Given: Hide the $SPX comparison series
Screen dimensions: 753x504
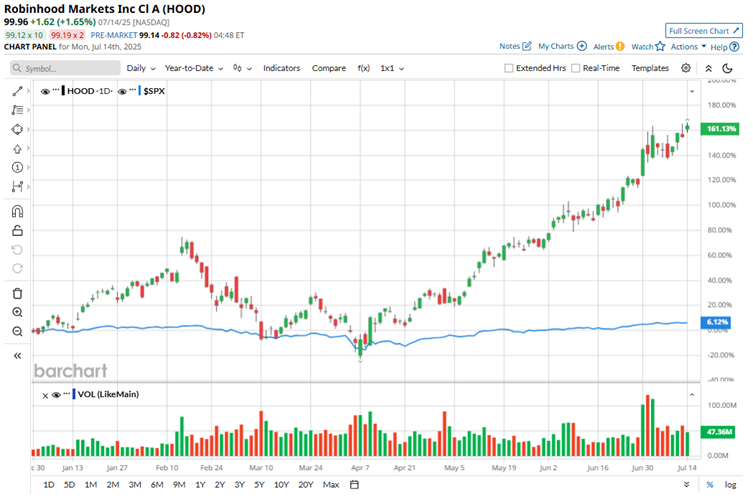Looking at the screenshot, I should 122,91.
